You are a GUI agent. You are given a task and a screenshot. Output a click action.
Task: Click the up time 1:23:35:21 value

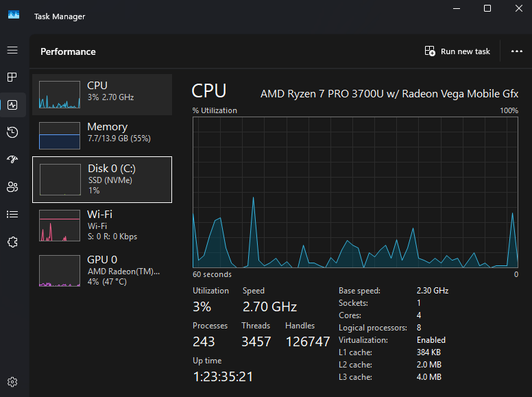click(x=223, y=376)
